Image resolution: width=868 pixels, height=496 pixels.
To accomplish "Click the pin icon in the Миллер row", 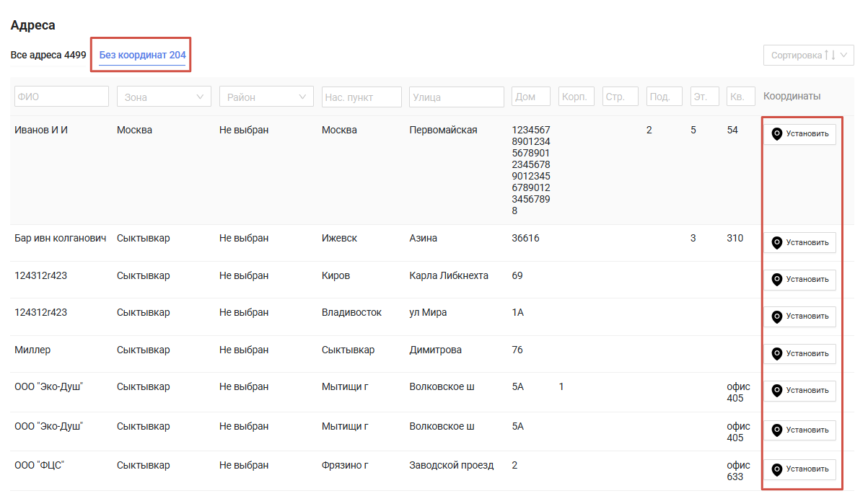I will pos(777,354).
